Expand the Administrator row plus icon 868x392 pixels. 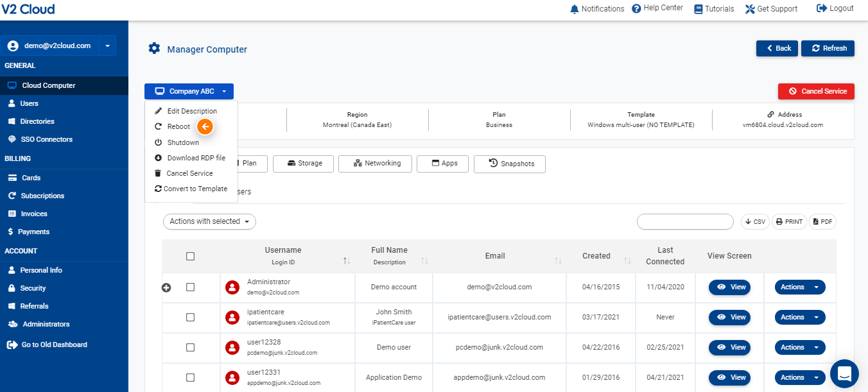click(x=166, y=287)
